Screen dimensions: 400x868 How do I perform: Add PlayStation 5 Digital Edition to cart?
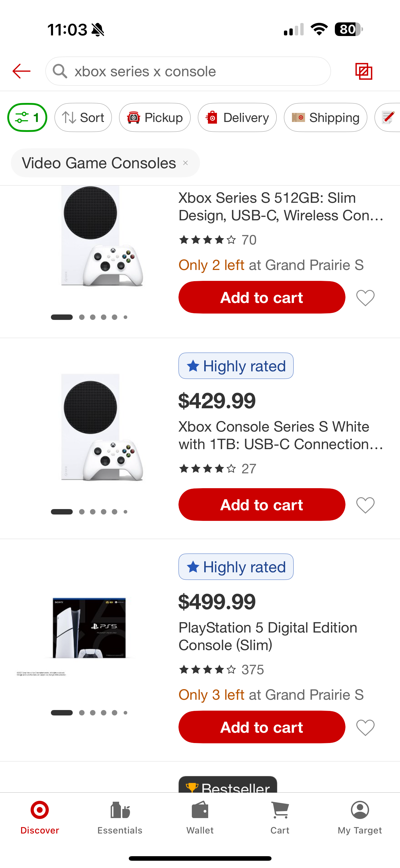[x=262, y=727]
